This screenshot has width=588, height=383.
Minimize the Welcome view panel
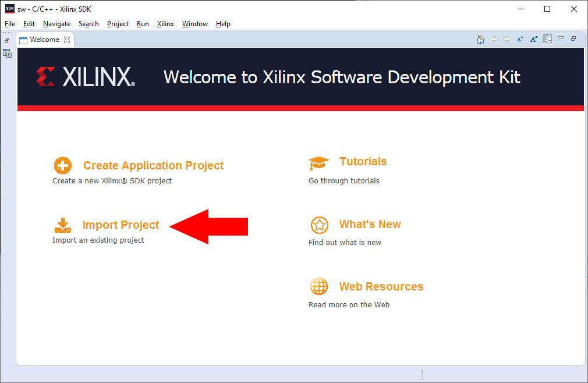point(561,37)
